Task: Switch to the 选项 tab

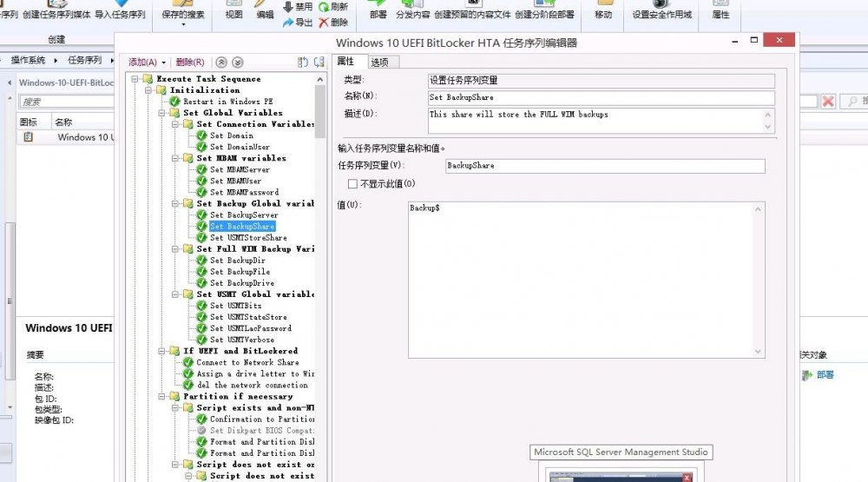Action: (x=380, y=62)
